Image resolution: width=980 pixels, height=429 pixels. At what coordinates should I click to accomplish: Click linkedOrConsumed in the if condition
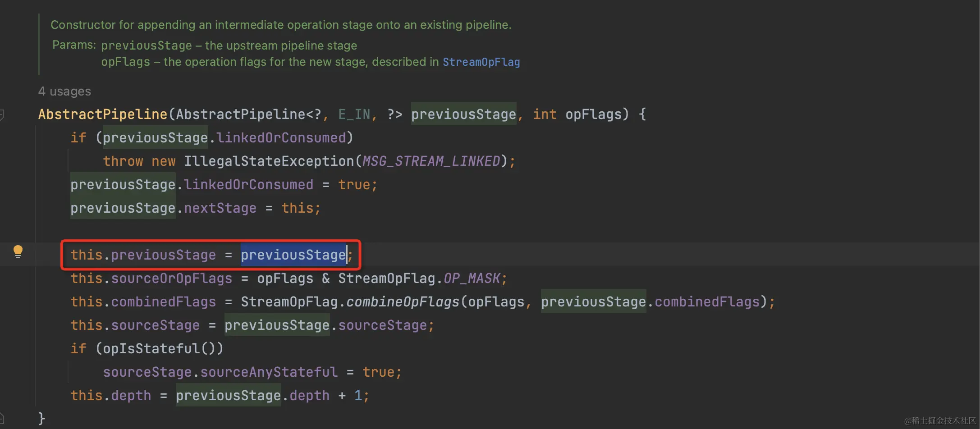(x=281, y=138)
